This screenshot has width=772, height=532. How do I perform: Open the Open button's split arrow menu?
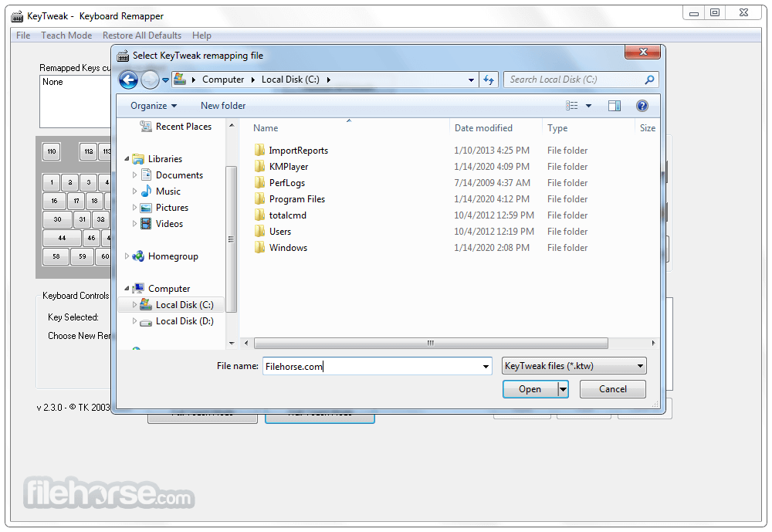[x=564, y=389]
